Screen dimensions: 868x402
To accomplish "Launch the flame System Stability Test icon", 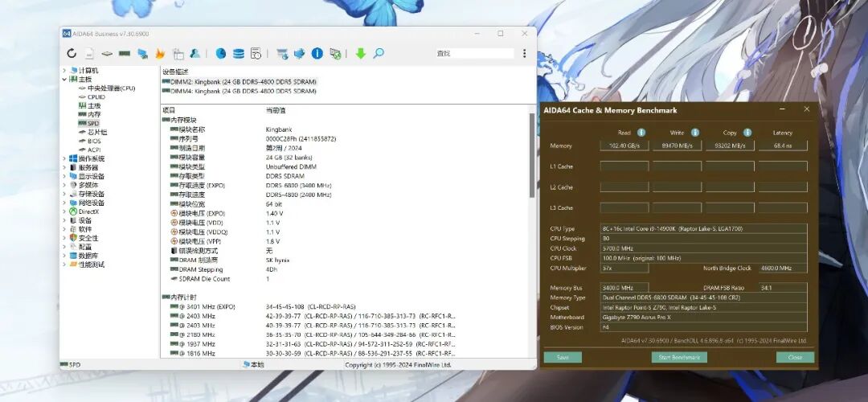I will tap(160, 54).
